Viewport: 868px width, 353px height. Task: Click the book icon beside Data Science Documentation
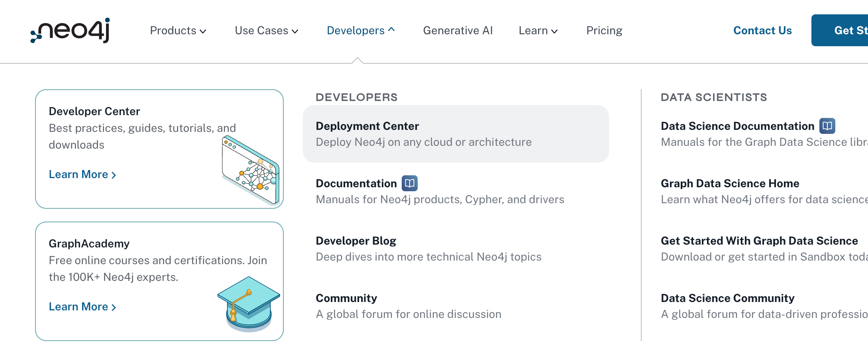(x=827, y=126)
